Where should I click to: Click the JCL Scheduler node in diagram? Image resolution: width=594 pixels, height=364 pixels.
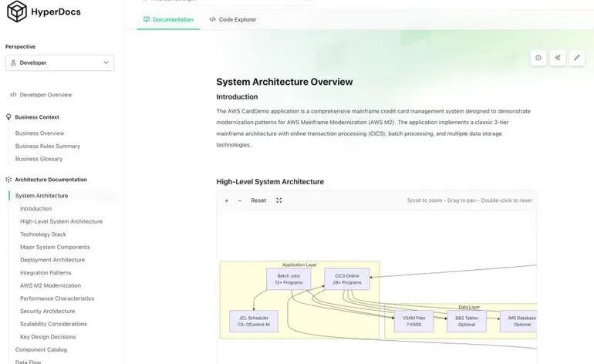(254, 321)
